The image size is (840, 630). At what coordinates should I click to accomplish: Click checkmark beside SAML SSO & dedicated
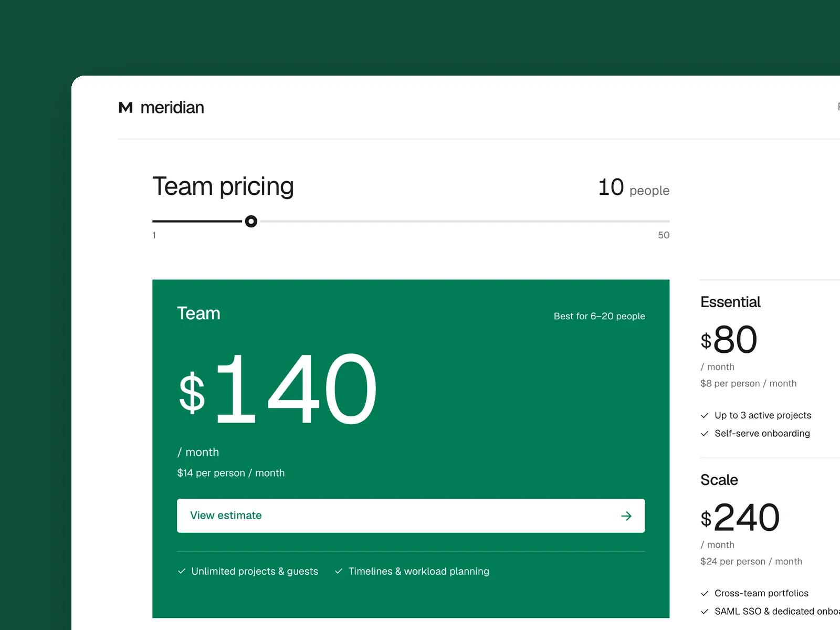(x=705, y=612)
